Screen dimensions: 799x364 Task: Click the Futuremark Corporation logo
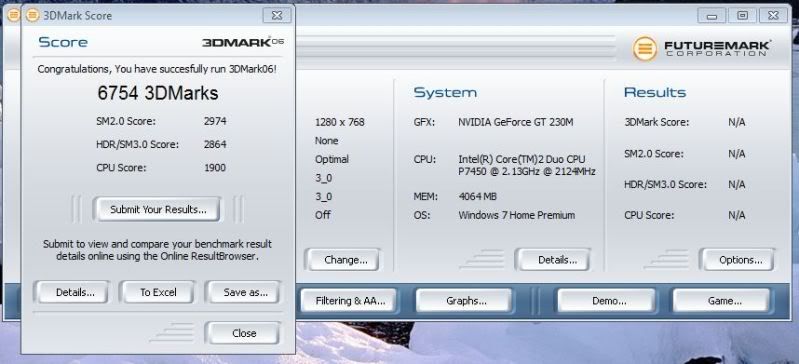(702, 49)
